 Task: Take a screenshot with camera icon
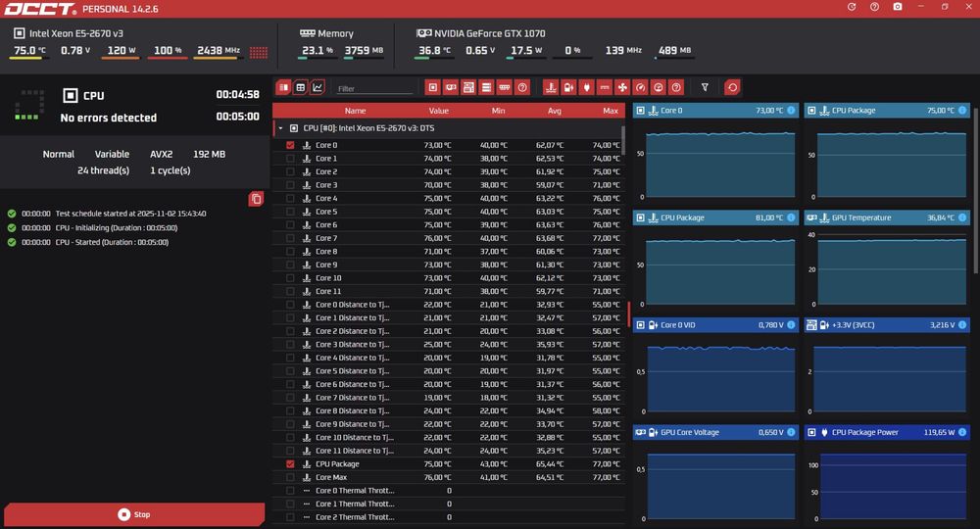coord(898,7)
